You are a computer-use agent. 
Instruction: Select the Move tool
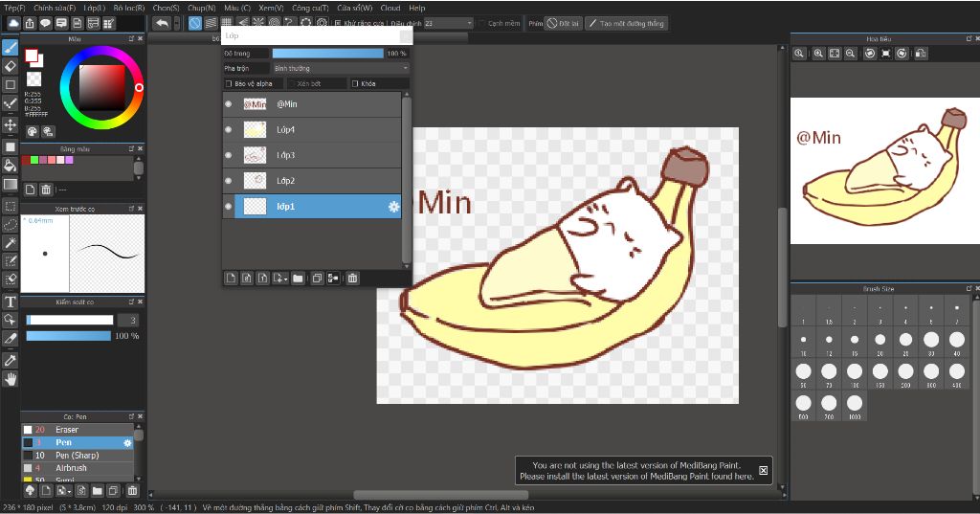pos(11,125)
